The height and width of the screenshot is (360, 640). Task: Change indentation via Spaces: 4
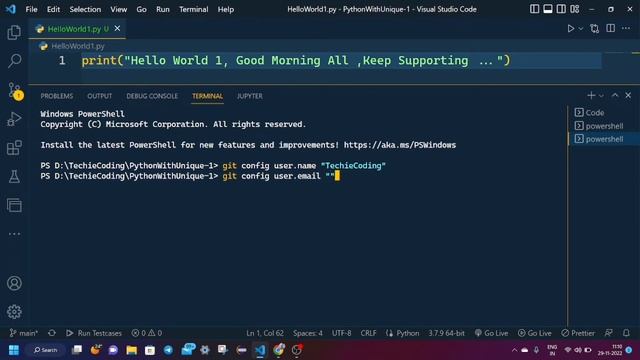tap(308, 333)
